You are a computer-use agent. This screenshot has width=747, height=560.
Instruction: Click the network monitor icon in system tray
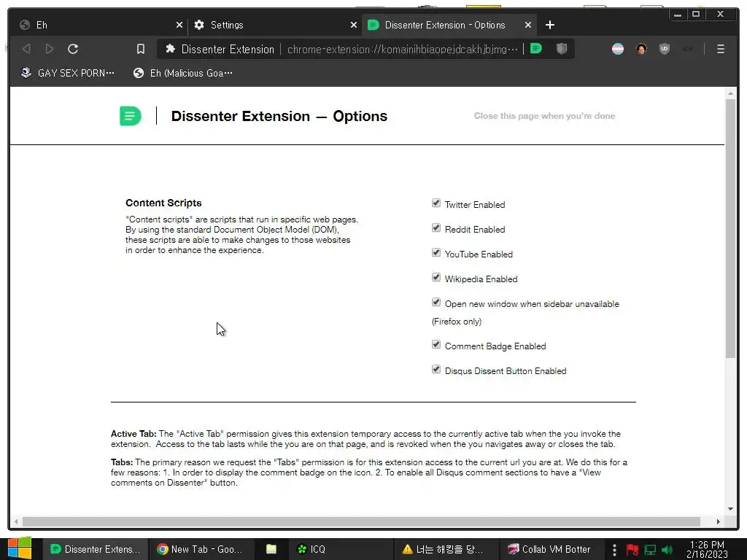point(650,550)
